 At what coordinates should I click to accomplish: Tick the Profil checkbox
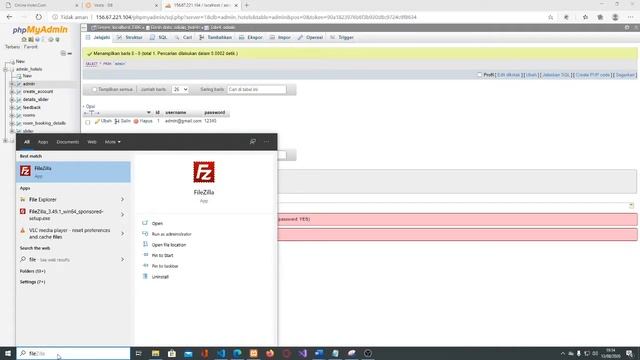[480, 75]
